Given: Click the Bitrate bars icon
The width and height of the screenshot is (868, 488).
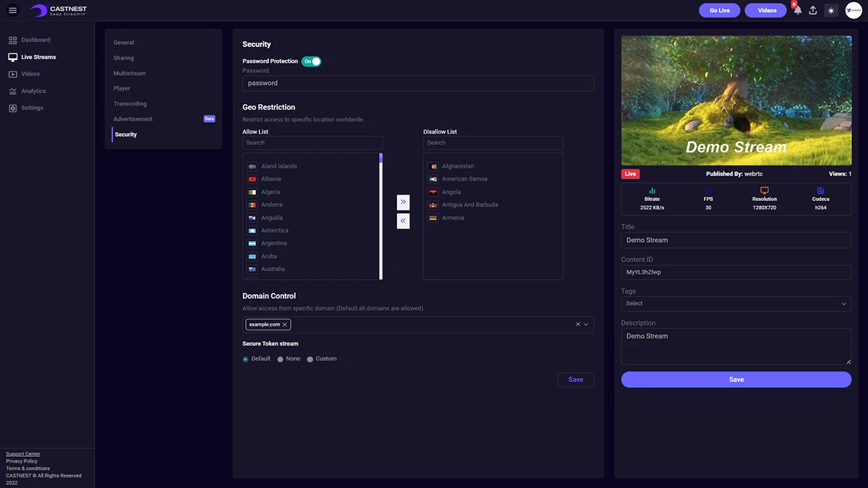Looking at the screenshot, I should pos(652,191).
